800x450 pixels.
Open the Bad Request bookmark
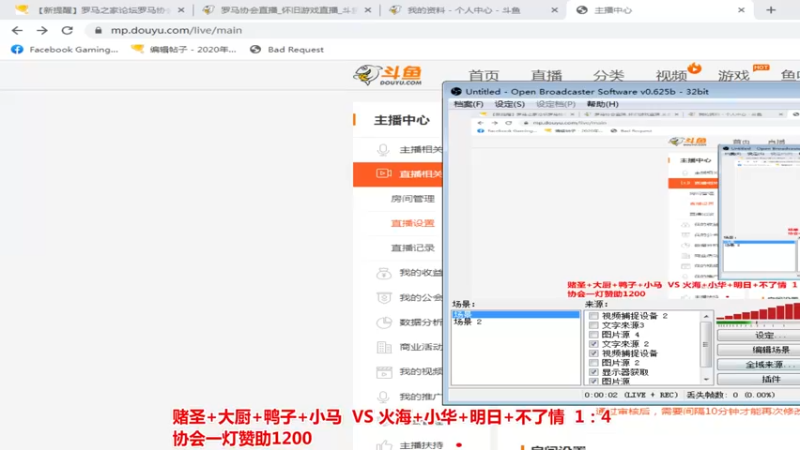287,49
